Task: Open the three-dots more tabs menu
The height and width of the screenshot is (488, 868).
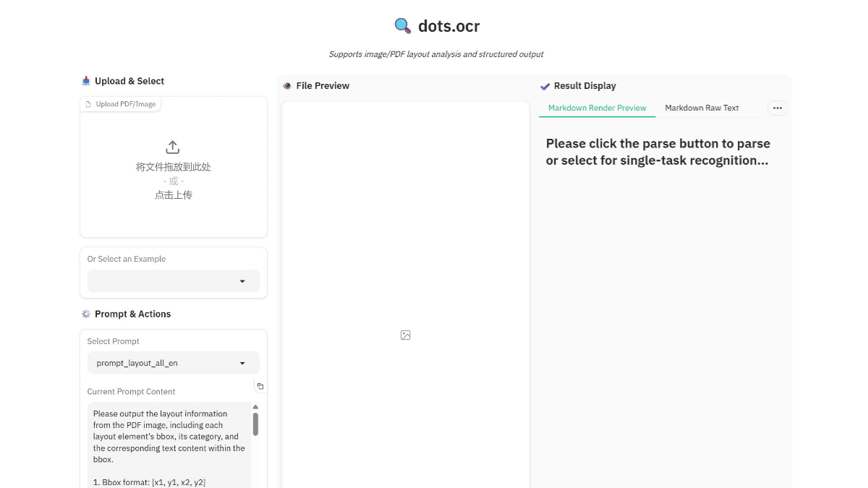Action: 778,108
